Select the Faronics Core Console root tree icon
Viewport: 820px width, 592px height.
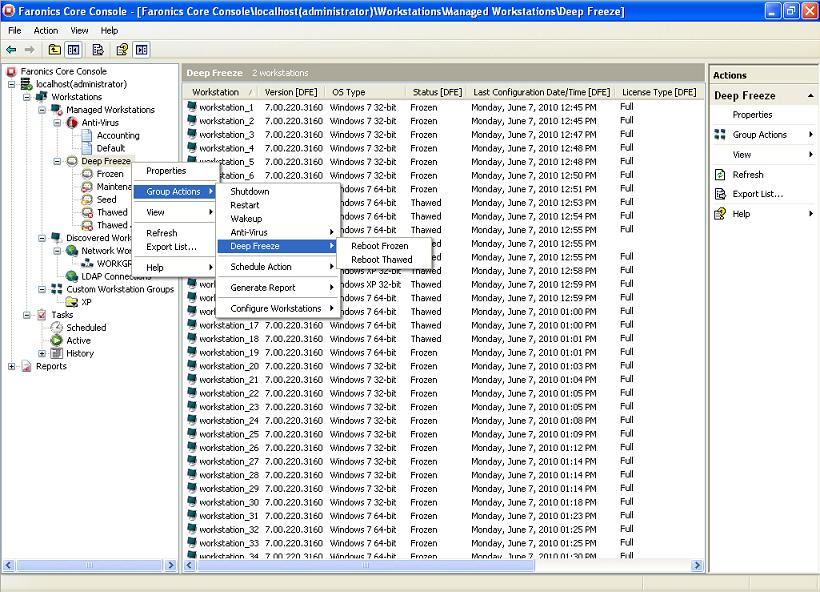click(x=12, y=71)
